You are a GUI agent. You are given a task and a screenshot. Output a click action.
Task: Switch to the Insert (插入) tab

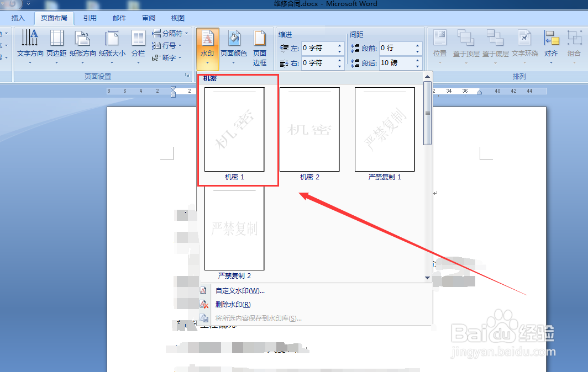[x=18, y=18]
